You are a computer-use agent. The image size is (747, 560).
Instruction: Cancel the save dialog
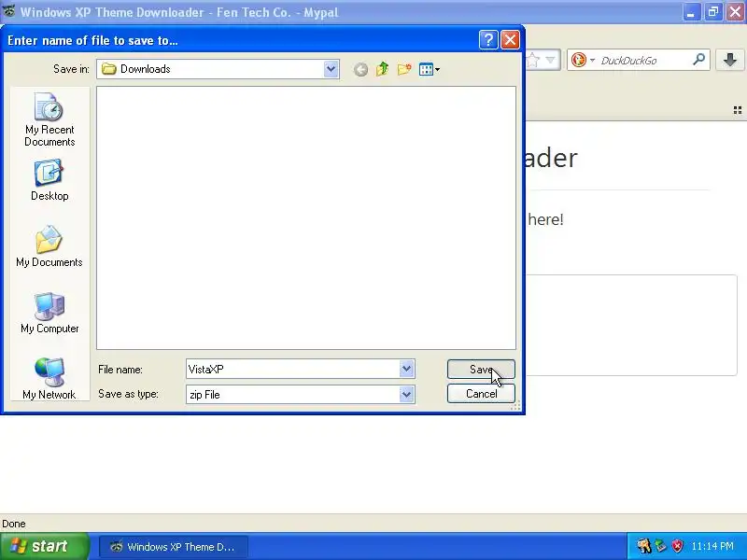coord(481,394)
